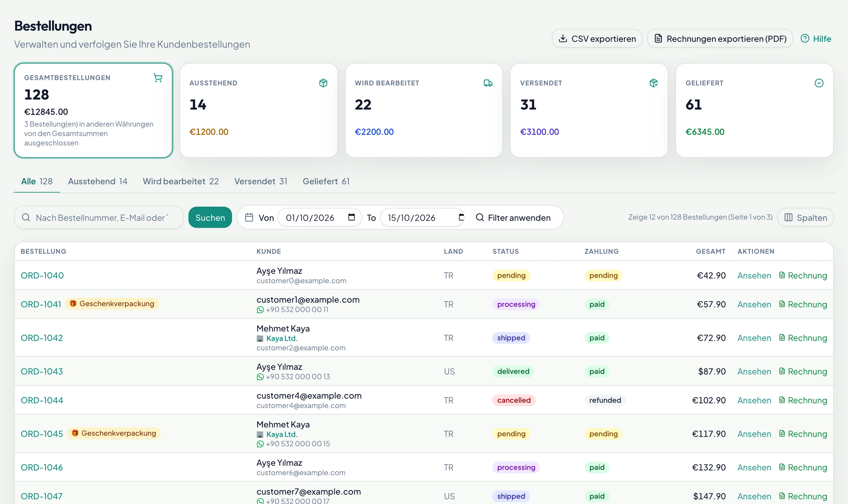Open the date picker of the Von date field
Viewport: 848px width, 504px height.
tap(351, 217)
